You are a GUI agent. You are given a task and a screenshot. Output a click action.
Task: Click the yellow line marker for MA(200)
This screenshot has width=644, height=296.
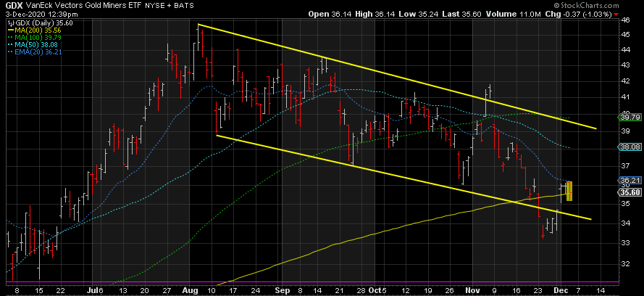tap(12, 30)
